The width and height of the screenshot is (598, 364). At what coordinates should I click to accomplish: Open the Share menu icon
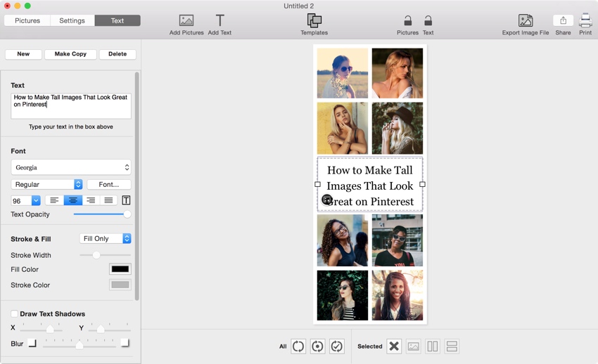pyautogui.click(x=563, y=21)
